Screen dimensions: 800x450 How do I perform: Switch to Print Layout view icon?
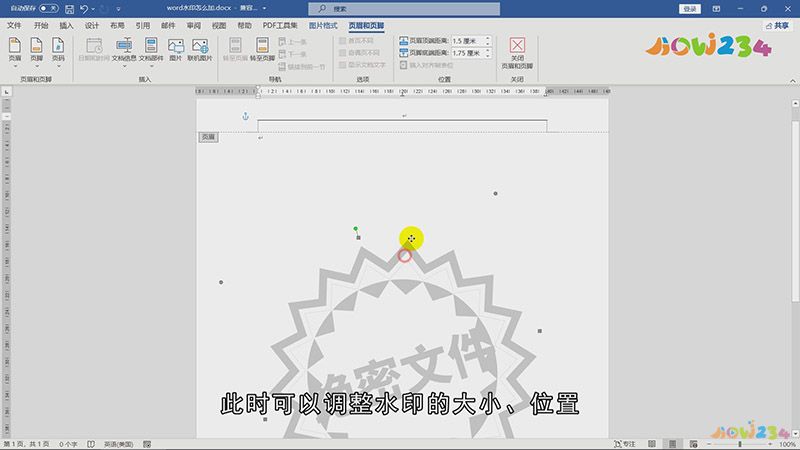point(672,444)
